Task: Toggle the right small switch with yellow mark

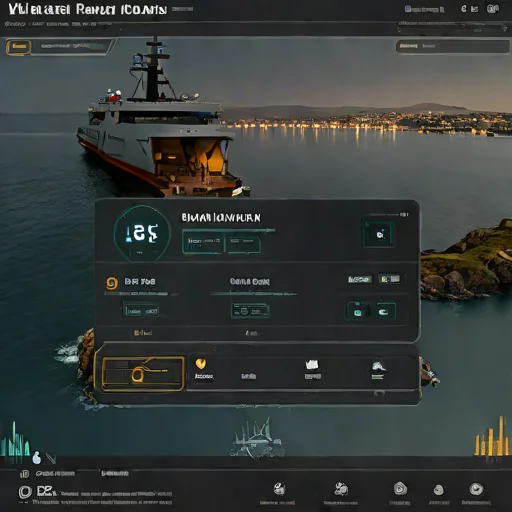Action: point(390,279)
